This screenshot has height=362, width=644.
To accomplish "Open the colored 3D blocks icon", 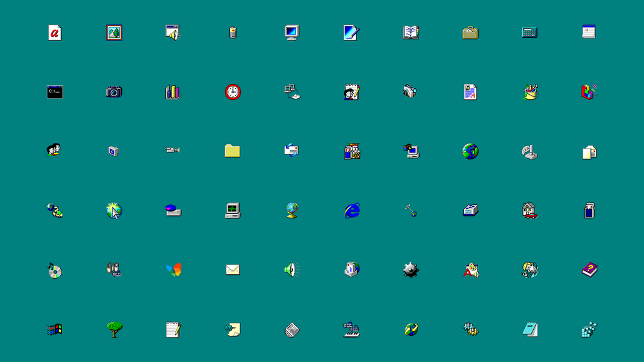I will [x=589, y=92].
